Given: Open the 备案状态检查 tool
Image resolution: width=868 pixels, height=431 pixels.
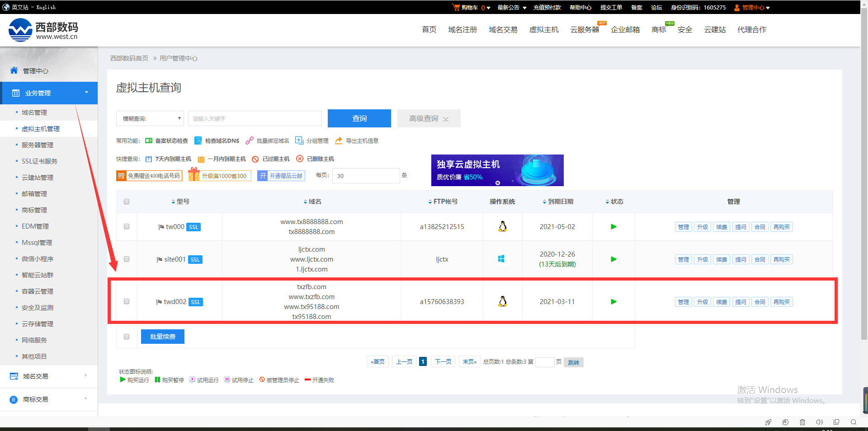Looking at the screenshot, I should click(171, 141).
